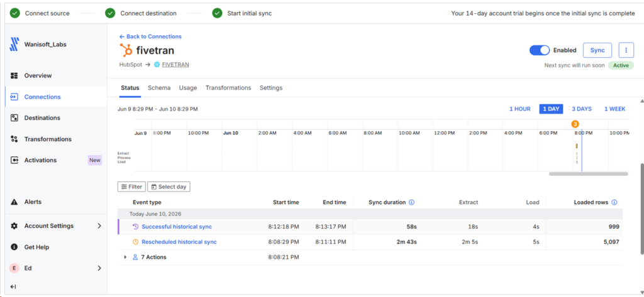The height and width of the screenshot is (297, 644).
Task: Expand the 7 Actions row
Action: [125, 257]
